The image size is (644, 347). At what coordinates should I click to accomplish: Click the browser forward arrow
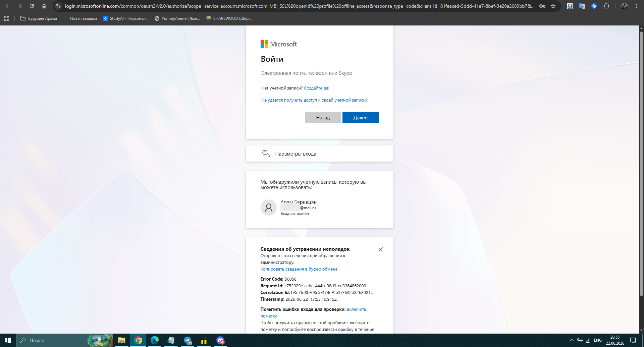[20, 6]
